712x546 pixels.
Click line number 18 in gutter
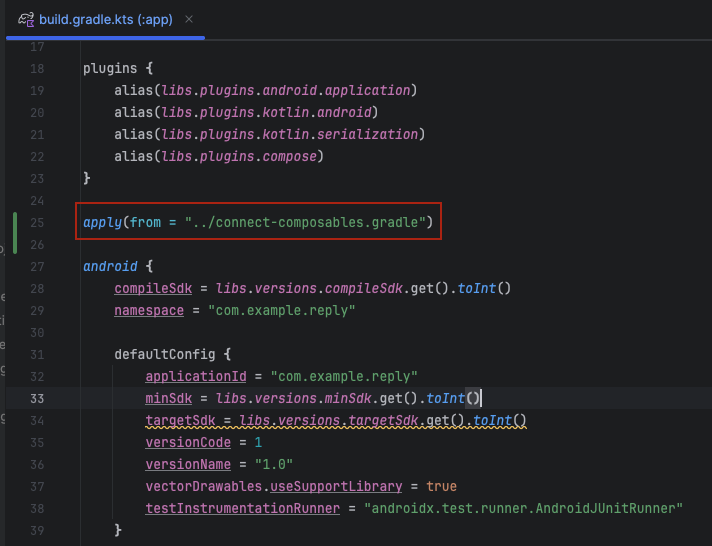[37, 69]
